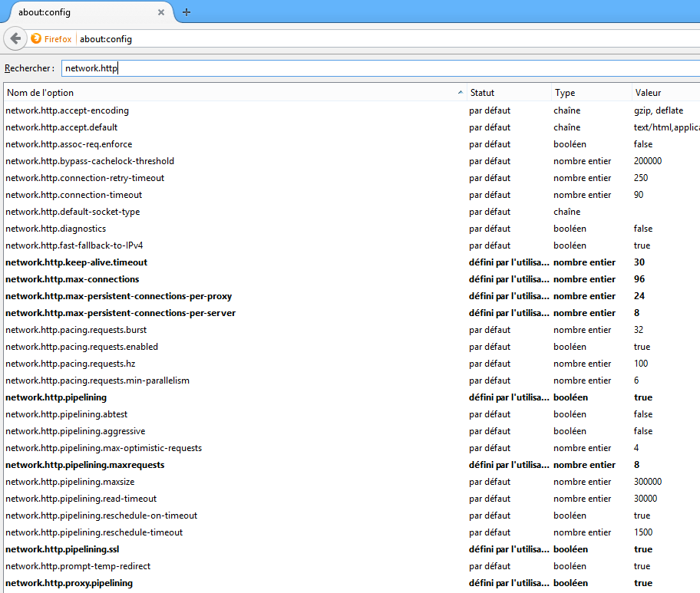Click value 30000 of pipelining.read-timeout
Viewport: 700px width, 593px height.
click(x=646, y=499)
